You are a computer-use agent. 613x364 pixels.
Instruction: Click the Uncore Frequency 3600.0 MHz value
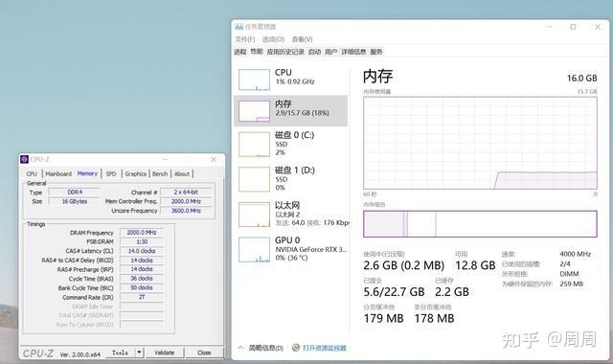click(186, 211)
